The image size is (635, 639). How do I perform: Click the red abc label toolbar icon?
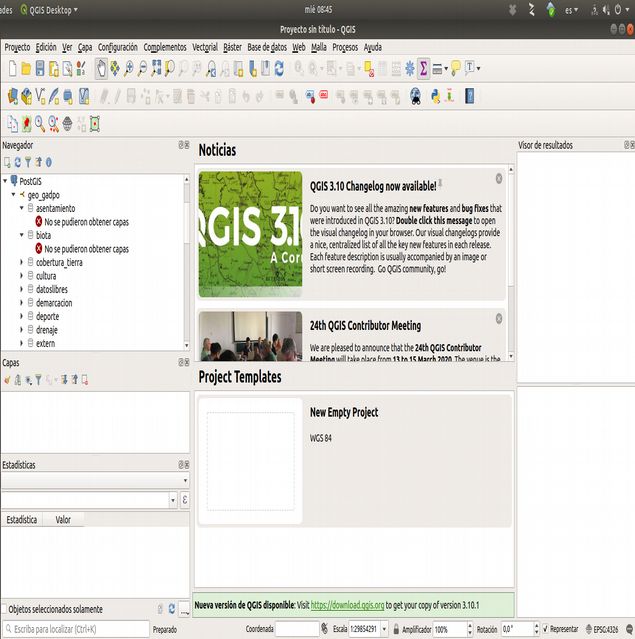pos(324,95)
